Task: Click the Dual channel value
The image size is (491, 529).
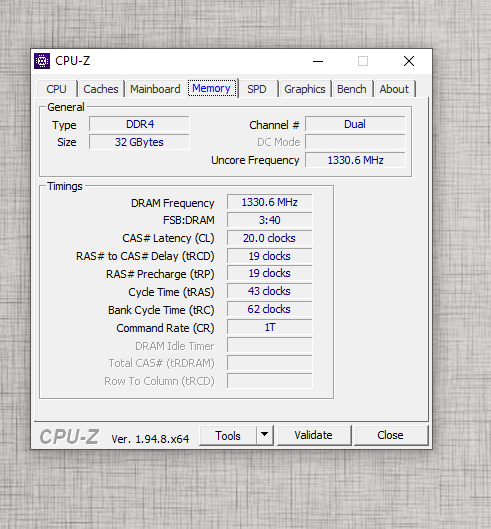Action: pyautogui.click(x=355, y=124)
